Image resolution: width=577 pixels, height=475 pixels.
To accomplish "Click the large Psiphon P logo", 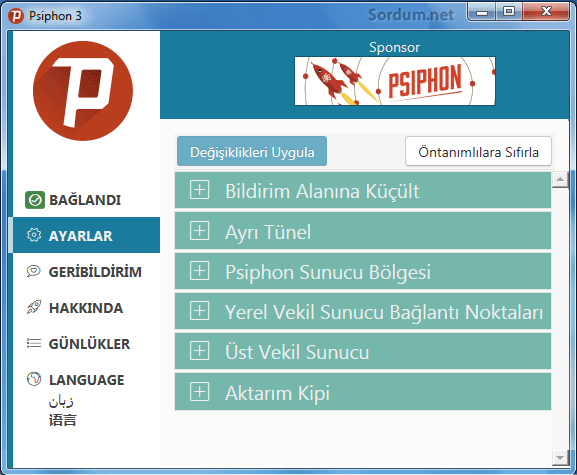I will [x=83, y=91].
